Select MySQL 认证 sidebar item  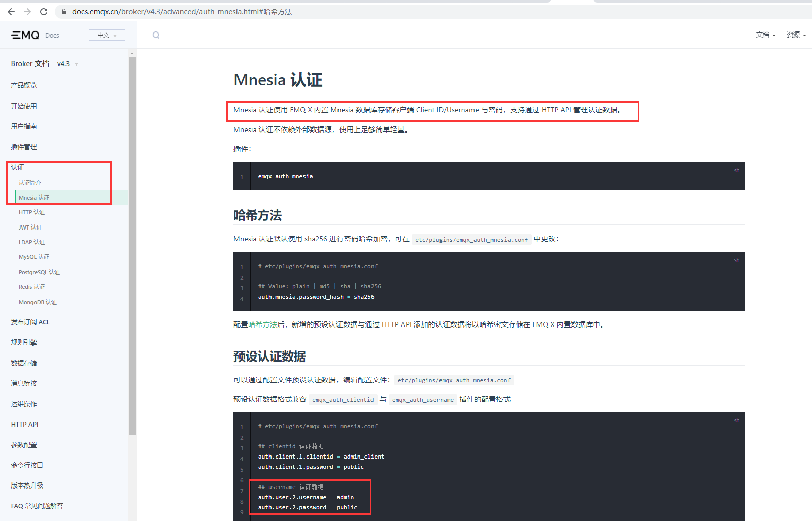[34, 257]
